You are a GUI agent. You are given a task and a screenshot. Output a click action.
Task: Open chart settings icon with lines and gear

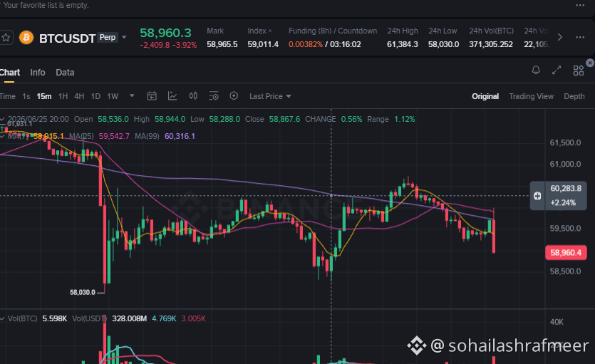[x=214, y=96]
